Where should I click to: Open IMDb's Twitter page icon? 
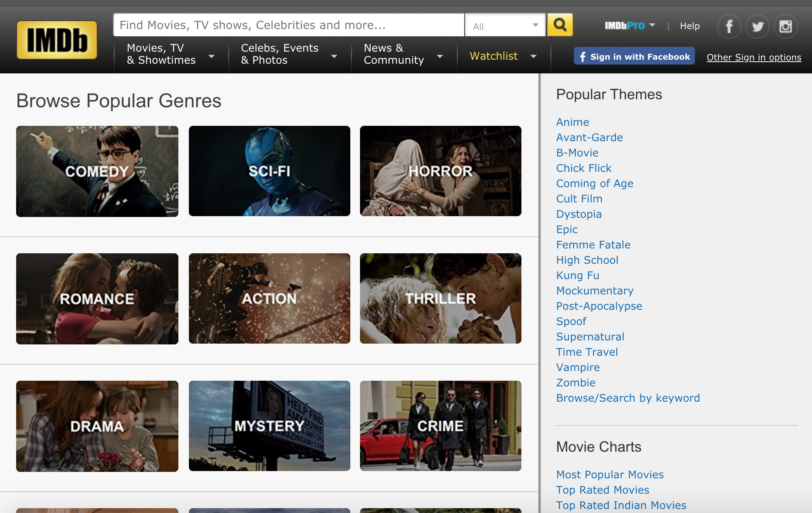pos(758,27)
